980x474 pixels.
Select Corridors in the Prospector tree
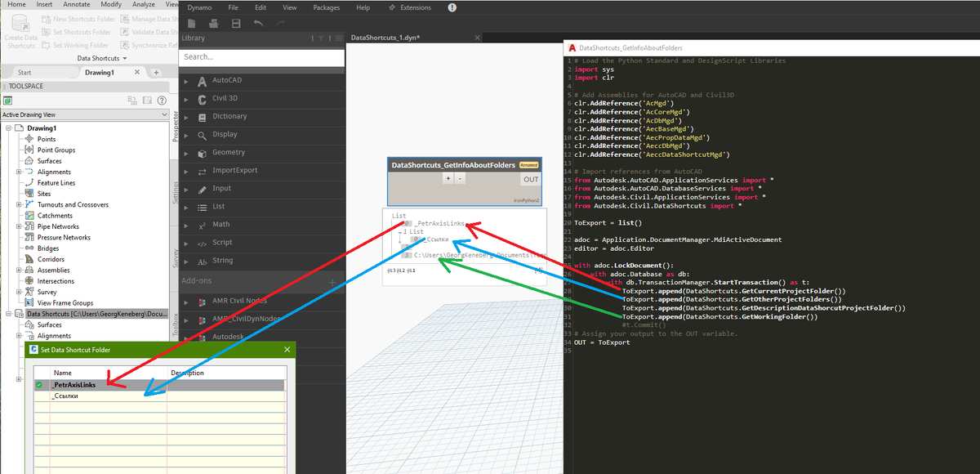coord(51,260)
